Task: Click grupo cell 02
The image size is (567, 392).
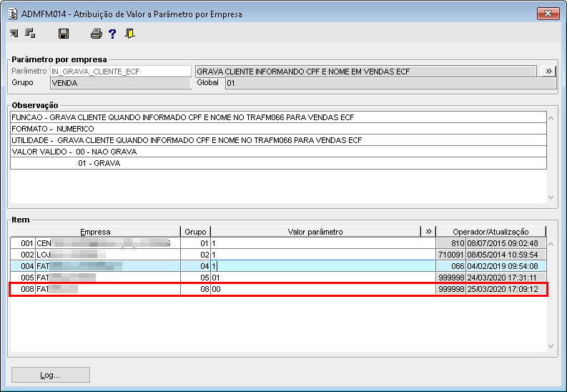Action: [195, 255]
